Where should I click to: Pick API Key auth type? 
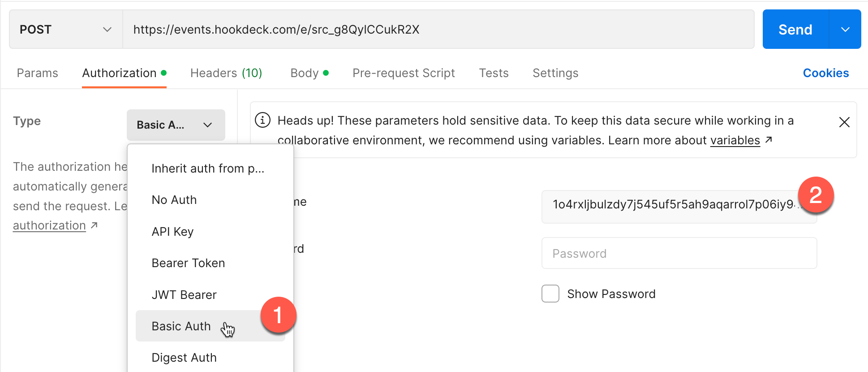[172, 232]
